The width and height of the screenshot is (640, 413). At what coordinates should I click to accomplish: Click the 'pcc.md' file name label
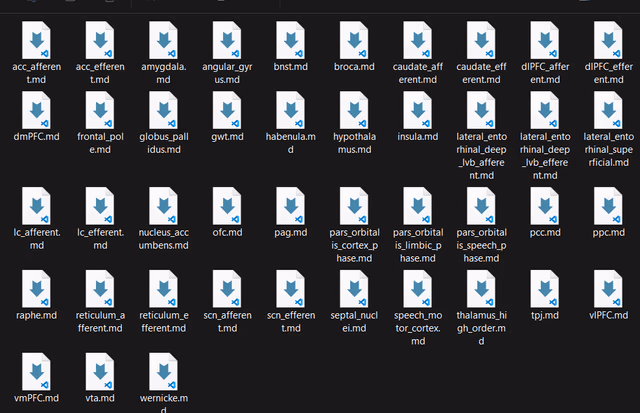pyautogui.click(x=545, y=233)
